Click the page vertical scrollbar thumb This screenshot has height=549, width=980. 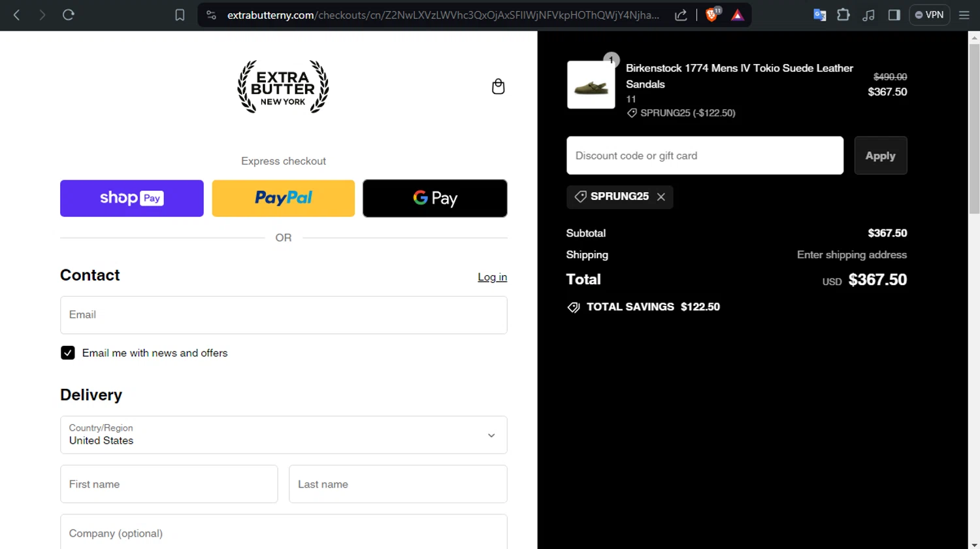click(974, 129)
